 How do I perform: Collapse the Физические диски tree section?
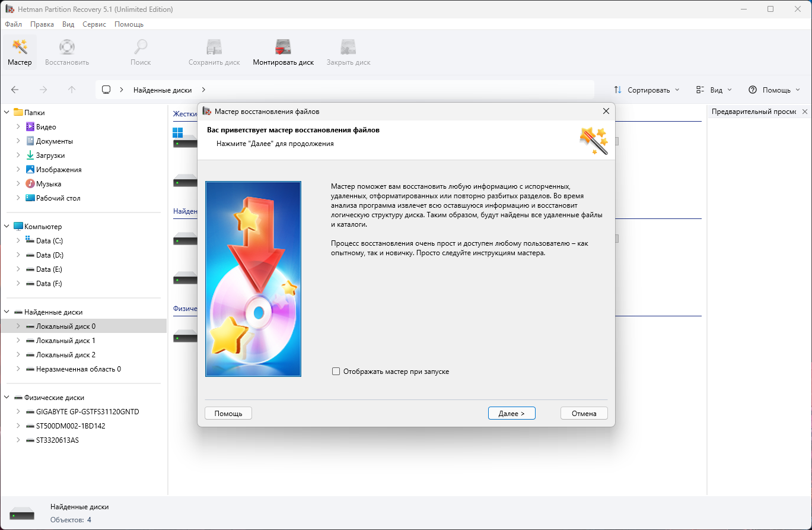pos(7,398)
